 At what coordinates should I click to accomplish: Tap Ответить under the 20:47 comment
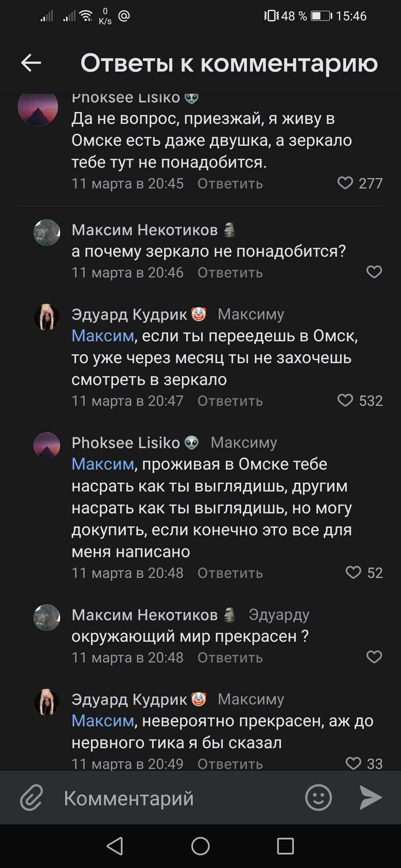pos(230,401)
